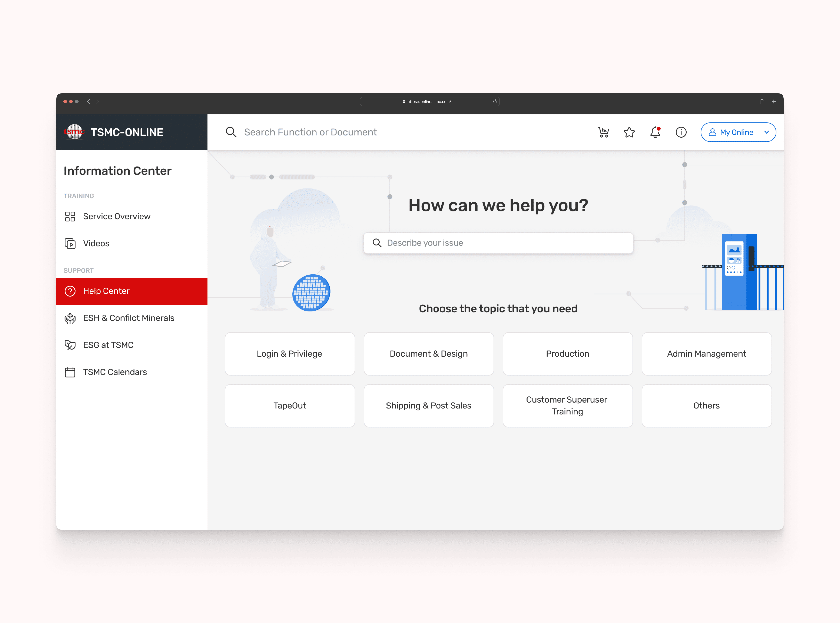Image resolution: width=840 pixels, height=623 pixels.
Task: Click the browser address bar URL
Action: click(x=429, y=102)
